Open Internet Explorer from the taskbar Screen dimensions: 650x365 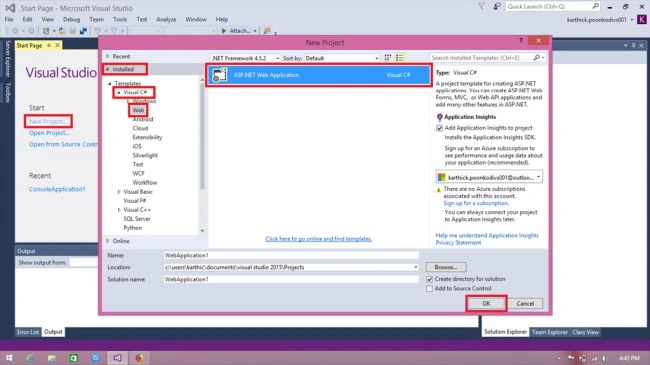tap(30, 358)
